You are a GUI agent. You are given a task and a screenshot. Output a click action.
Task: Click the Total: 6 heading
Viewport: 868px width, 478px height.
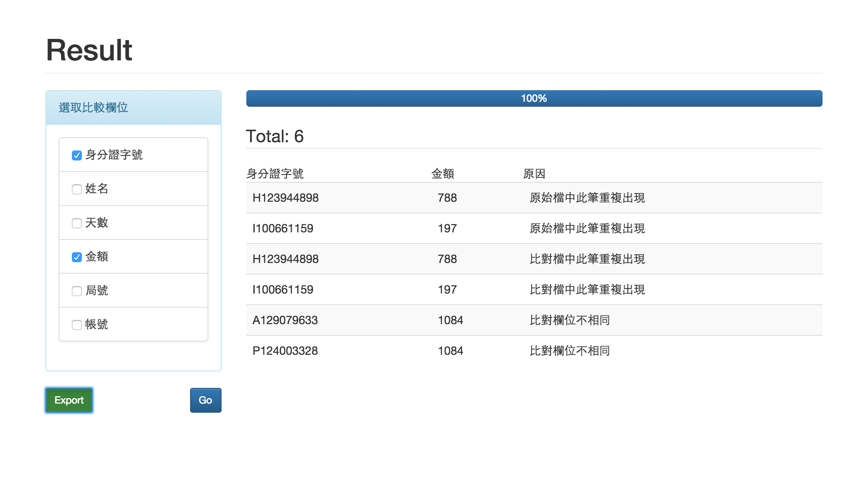(x=275, y=136)
